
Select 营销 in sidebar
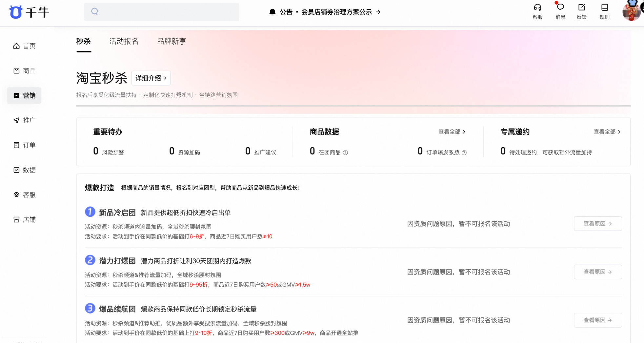point(24,95)
